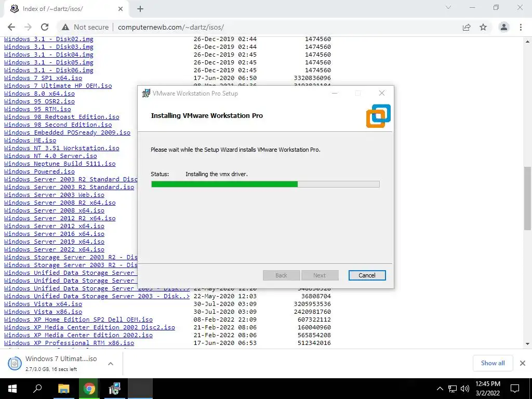532x399 pixels.
Task: Open Windows XP Home Edition SP2 Dell OEM.iso
Action: point(78,320)
